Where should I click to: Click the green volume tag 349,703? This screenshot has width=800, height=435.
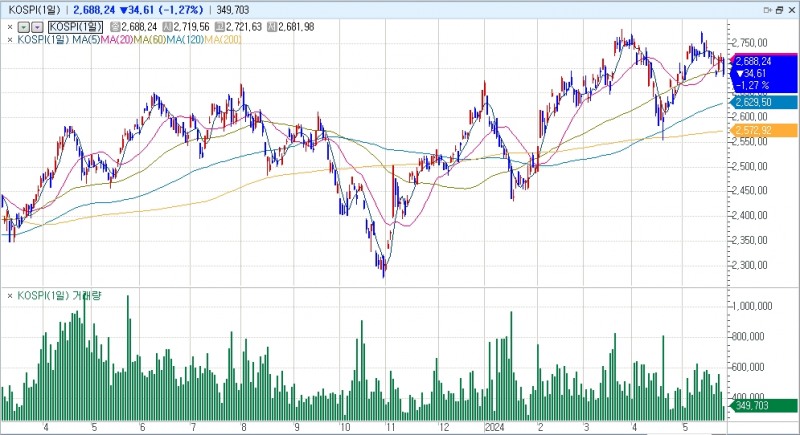(x=764, y=405)
